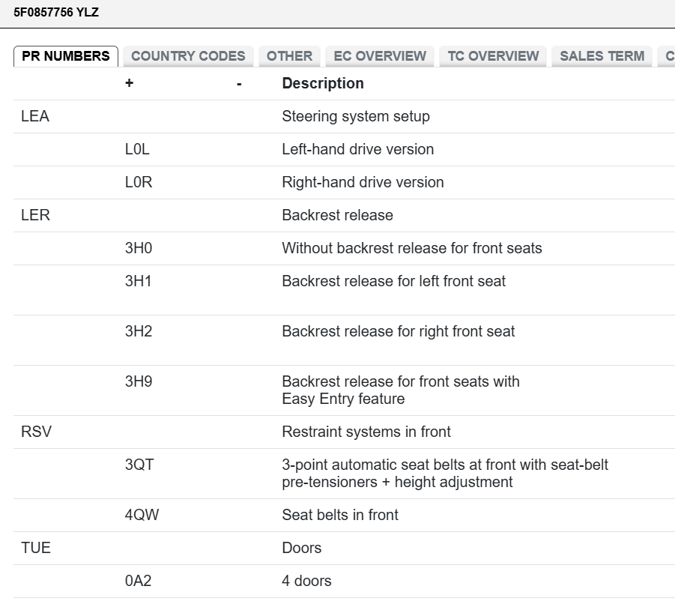Switch to the PR NUMBERS tab
This screenshot has height=616, width=675.
click(x=66, y=56)
